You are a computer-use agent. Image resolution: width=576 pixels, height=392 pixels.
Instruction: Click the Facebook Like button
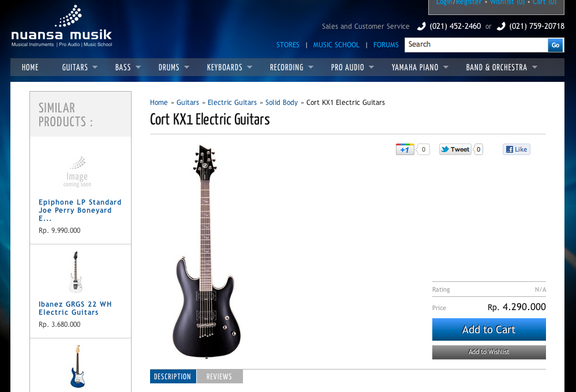coord(517,149)
